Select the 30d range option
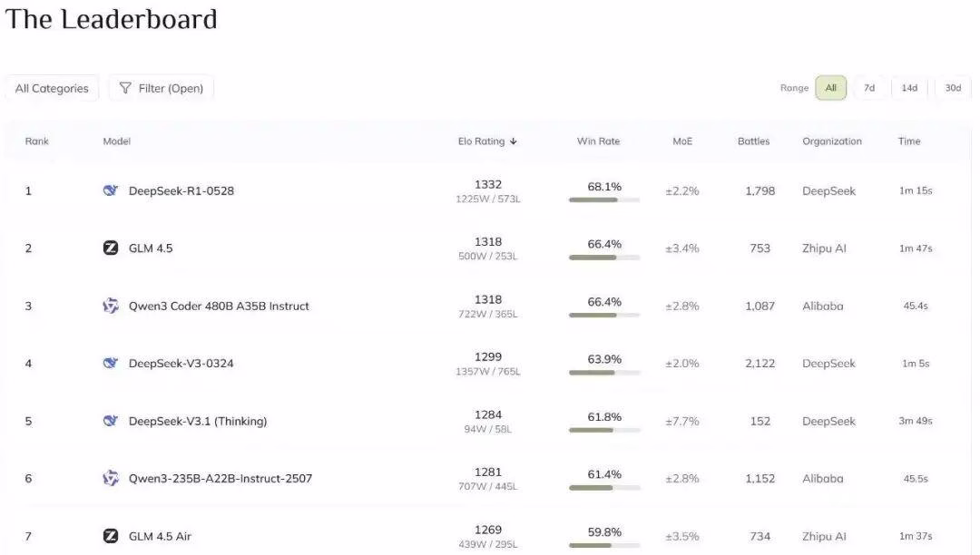 (x=953, y=88)
